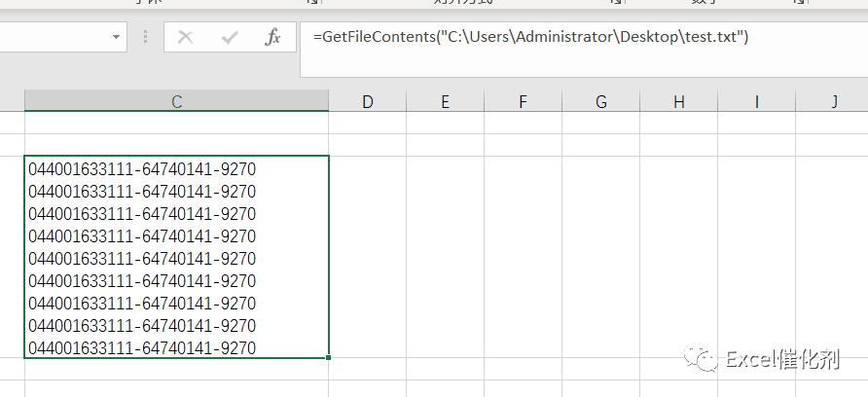Click the Insert Function fx icon

(x=272, y=38)
